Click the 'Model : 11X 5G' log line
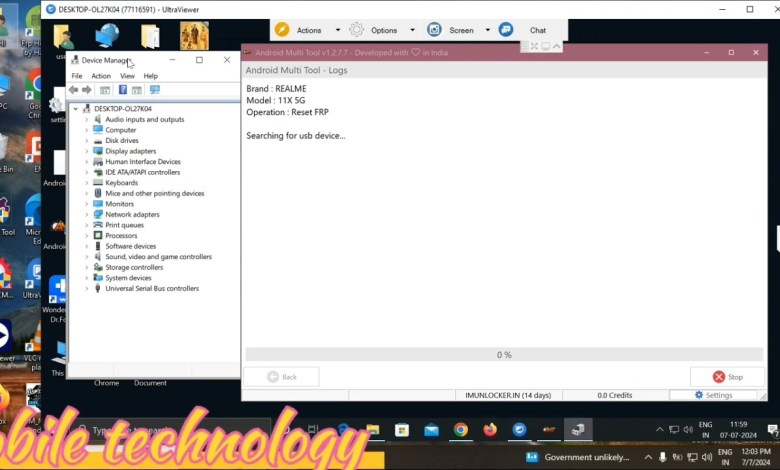Image resolution: width=780 pixels, height=470 pixels. point(276,100)
